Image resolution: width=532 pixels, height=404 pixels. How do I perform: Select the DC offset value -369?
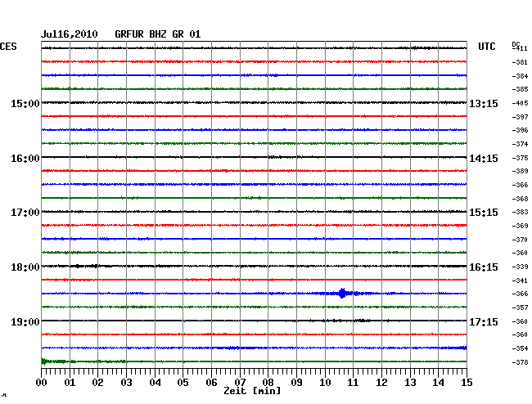click(x=520, y=226)
